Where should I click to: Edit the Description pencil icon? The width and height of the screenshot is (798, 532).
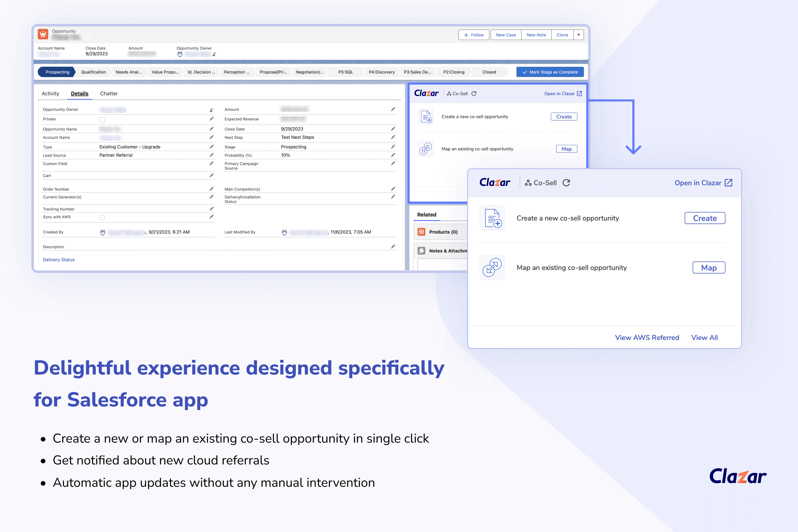click(393, 247)
